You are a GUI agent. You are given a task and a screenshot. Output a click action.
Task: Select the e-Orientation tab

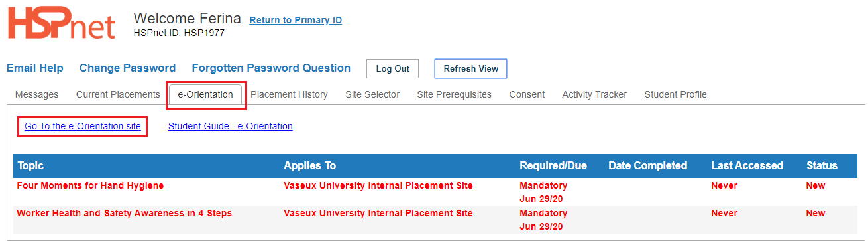205,94
